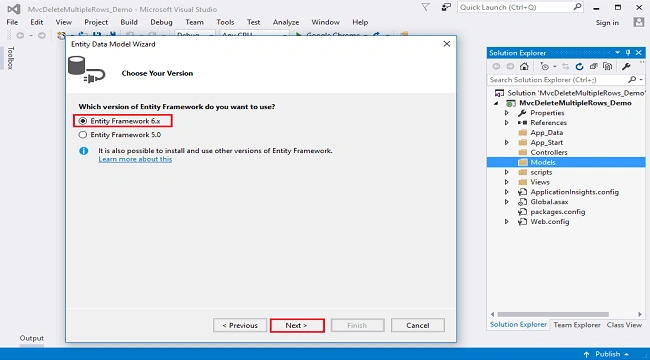The height and width of the screenshot is (360, 650).
Task: Close the Entity Data Model Wizard dialog
Action: coord(446,44)
